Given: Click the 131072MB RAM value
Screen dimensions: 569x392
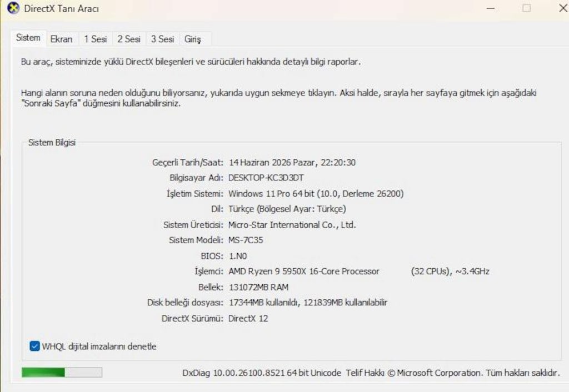Looking at the screenshot, I should (x=259, y=287).
